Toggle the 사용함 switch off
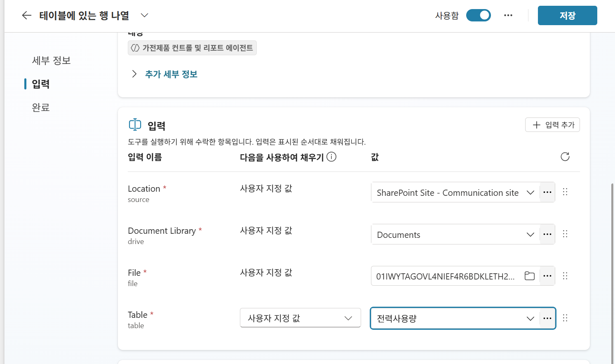Viewport: 615px width, 364px height. point(479,16)
